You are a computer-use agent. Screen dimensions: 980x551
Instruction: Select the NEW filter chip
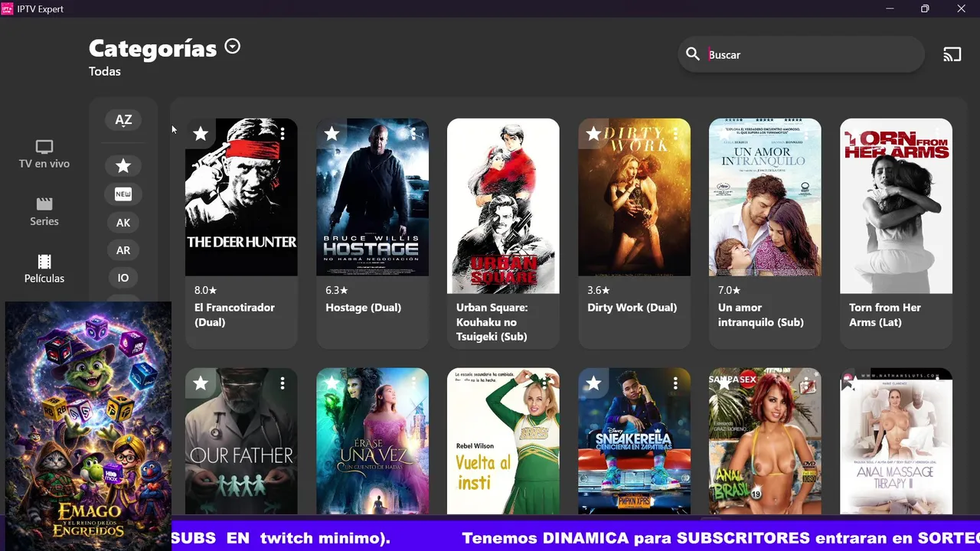click(x=123, y=194)
